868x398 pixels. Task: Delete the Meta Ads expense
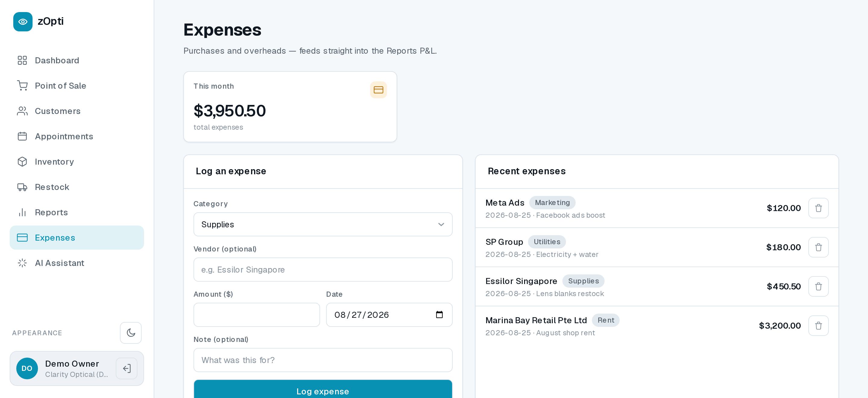click(x=818, y=208)
